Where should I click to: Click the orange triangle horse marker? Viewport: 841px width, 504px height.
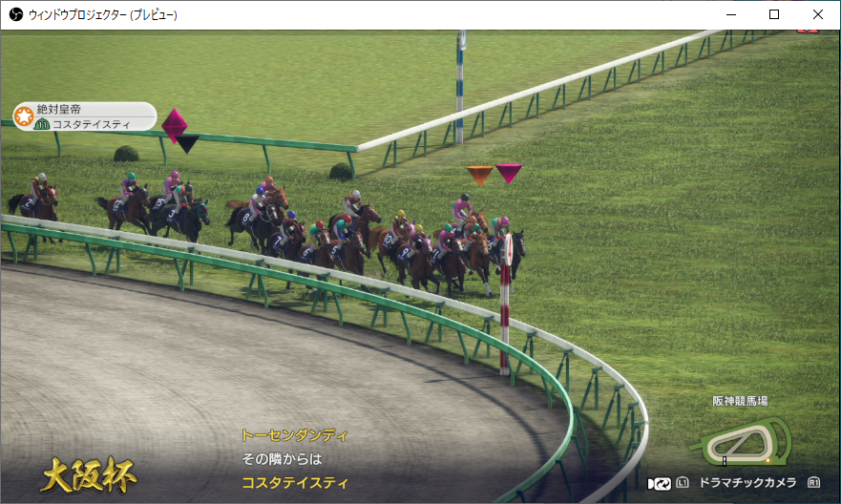pyautogui.click(x=479, y=175)
